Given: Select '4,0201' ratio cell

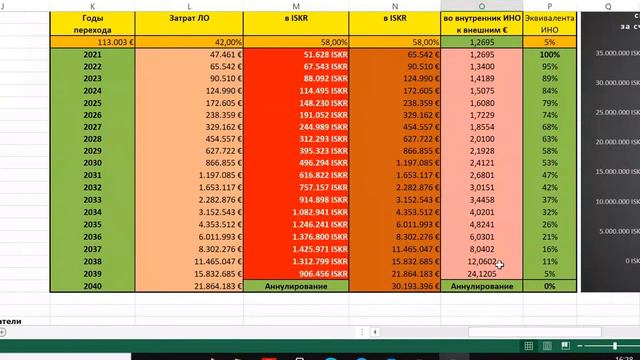Looking at the screenshot, I should coord(482,212).
